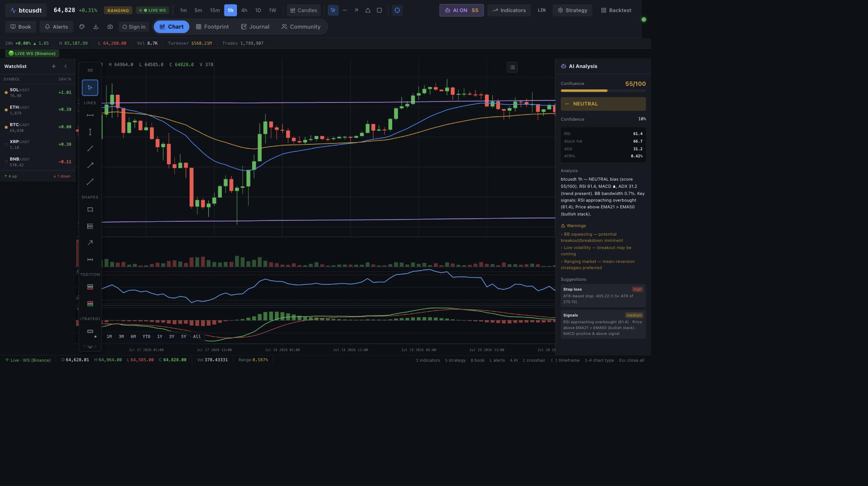868x486 pixels.
Task: Pick the horizontal ray line tool
Action: [90, 115]
